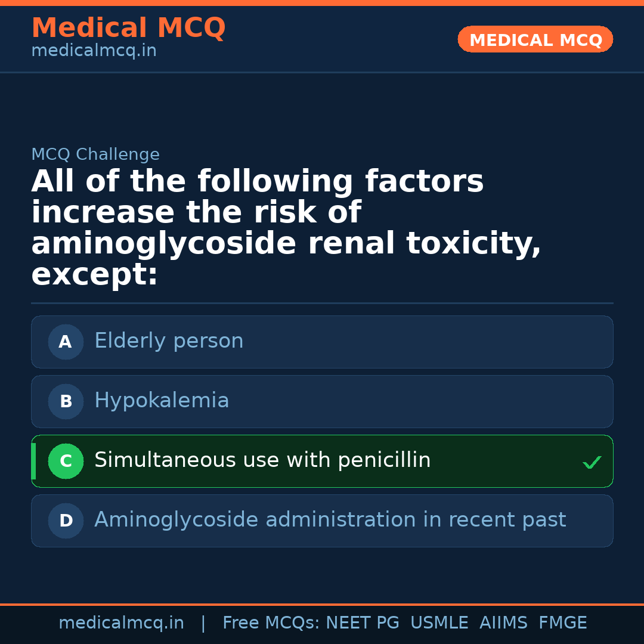
Task: Click the large orange "Medical MCQ" header title
Action: point(128,28)
